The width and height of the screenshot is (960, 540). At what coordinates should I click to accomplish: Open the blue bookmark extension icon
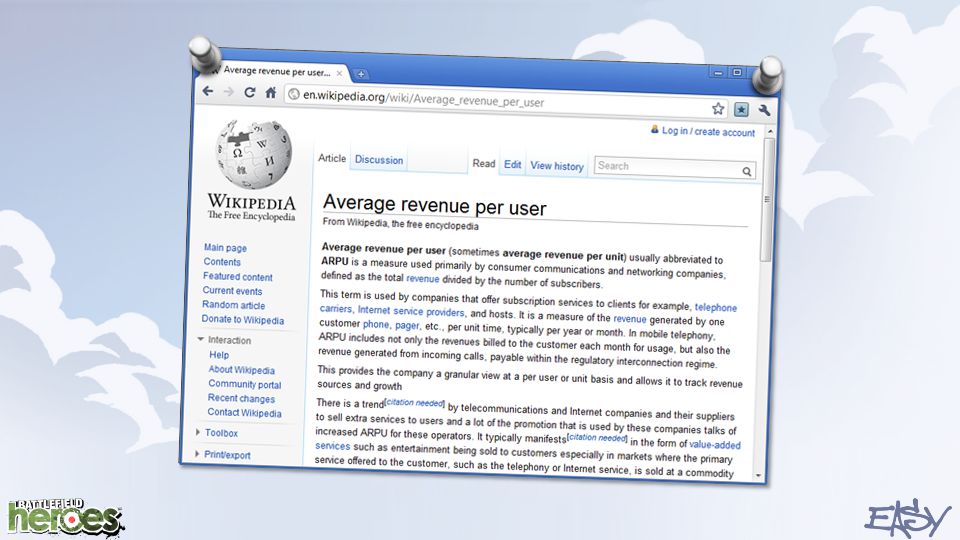click(741, 110)
